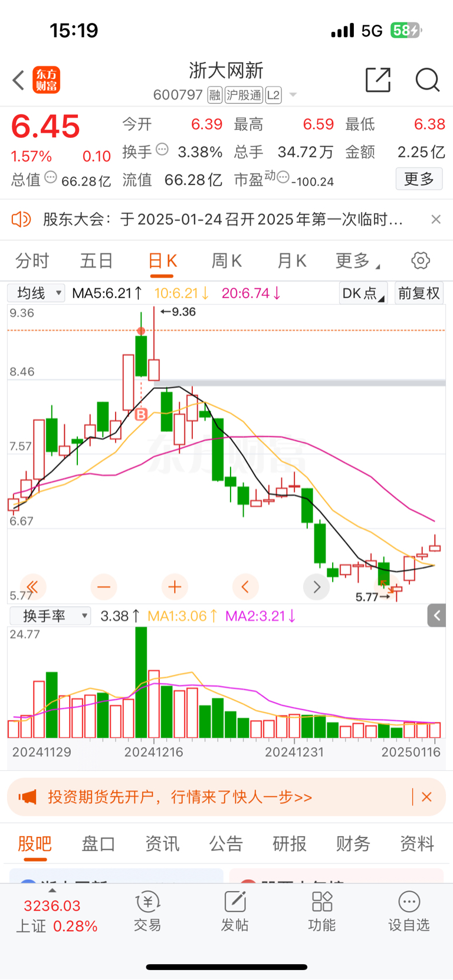The image size is (453, 980).
Task: Tap the share/export icon in header
Action: tap(378, 80)
